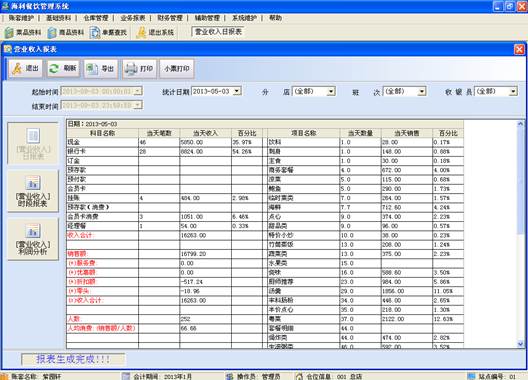Open the 财务管理 menu
Screen dimensions: 528x380
tap(170, 18)
